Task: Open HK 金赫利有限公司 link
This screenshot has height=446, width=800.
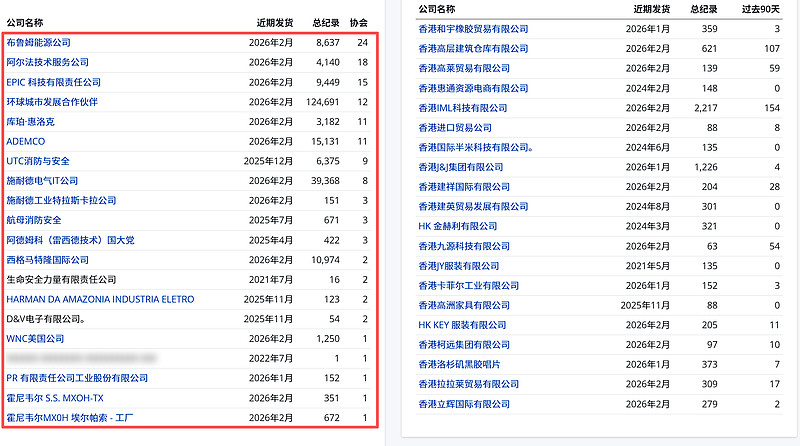Action: tap(458, 227)
